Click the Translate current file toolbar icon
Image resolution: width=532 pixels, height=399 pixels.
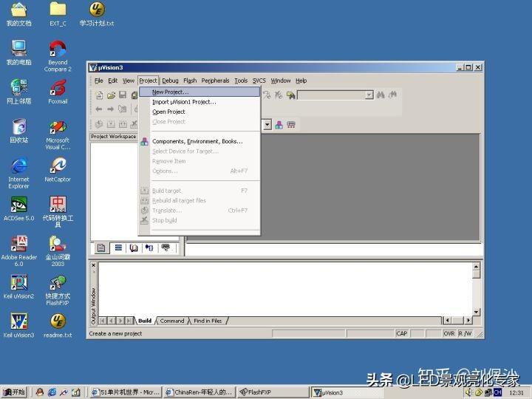pyautogui.click(x=99, y=124)
